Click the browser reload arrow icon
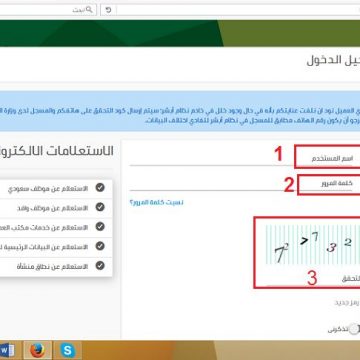This screenshot has width=360, height=360. coord(108,10)
